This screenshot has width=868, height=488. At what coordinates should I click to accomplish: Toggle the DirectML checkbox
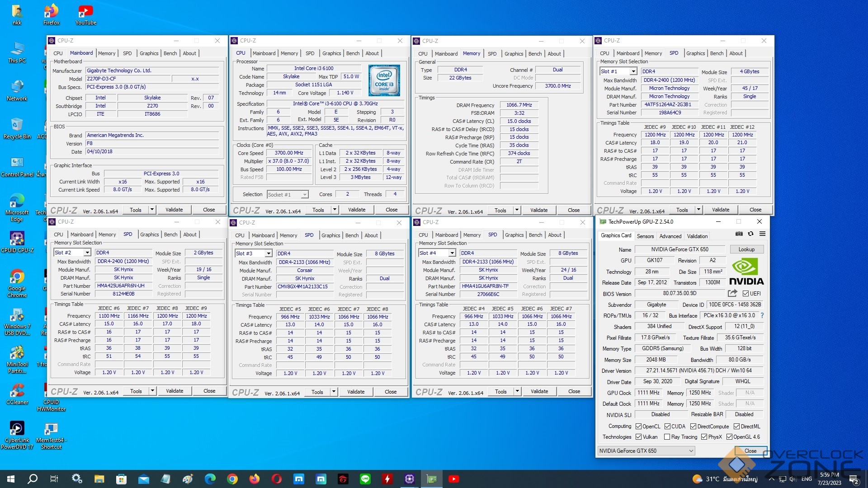pos(736,427)
